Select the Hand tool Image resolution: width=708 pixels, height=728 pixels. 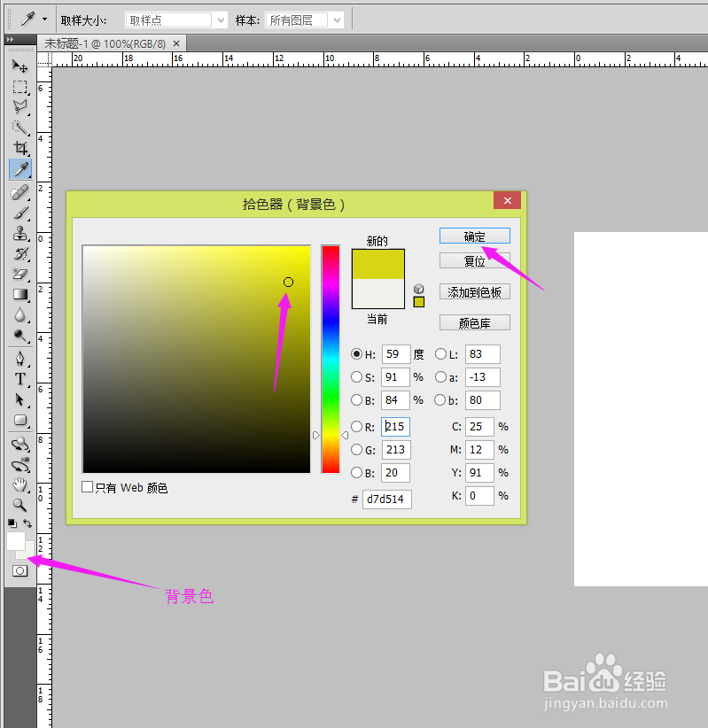(20, 484)
